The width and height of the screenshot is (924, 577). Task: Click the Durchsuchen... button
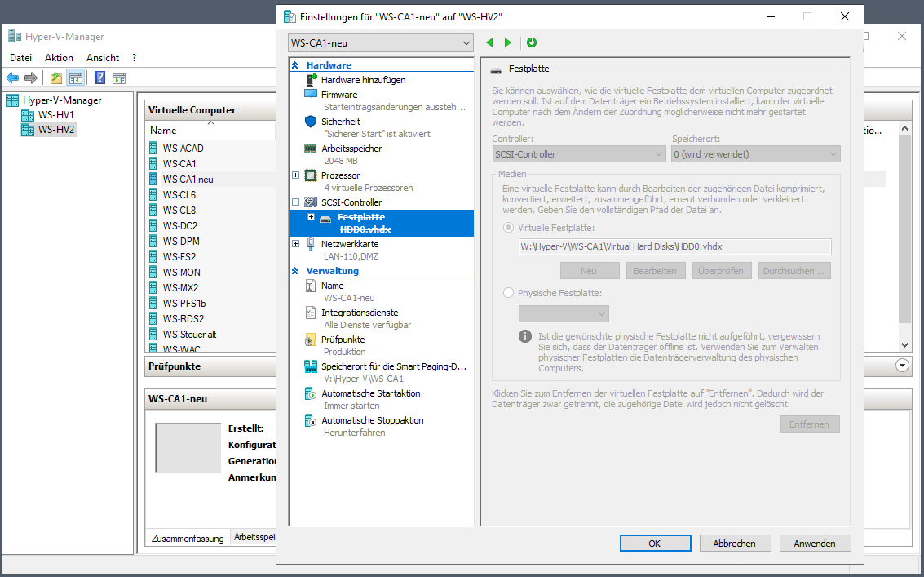(794, 271)
